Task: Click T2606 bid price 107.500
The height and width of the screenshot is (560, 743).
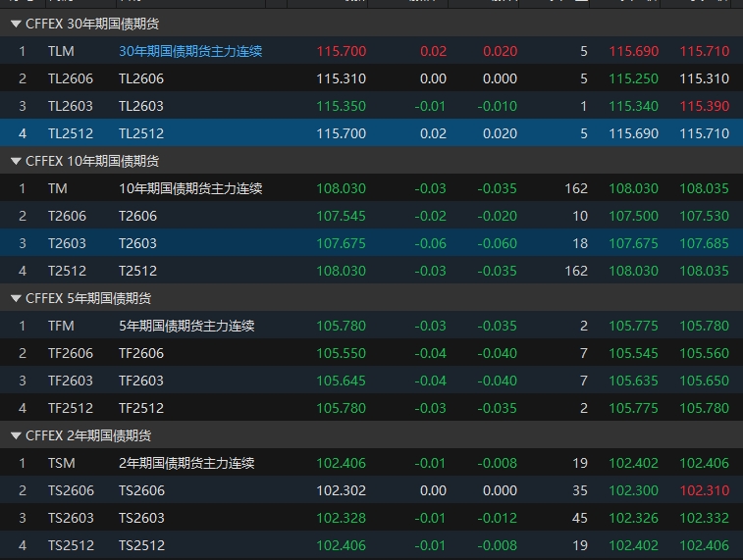Action: click(x=633, y=216)
